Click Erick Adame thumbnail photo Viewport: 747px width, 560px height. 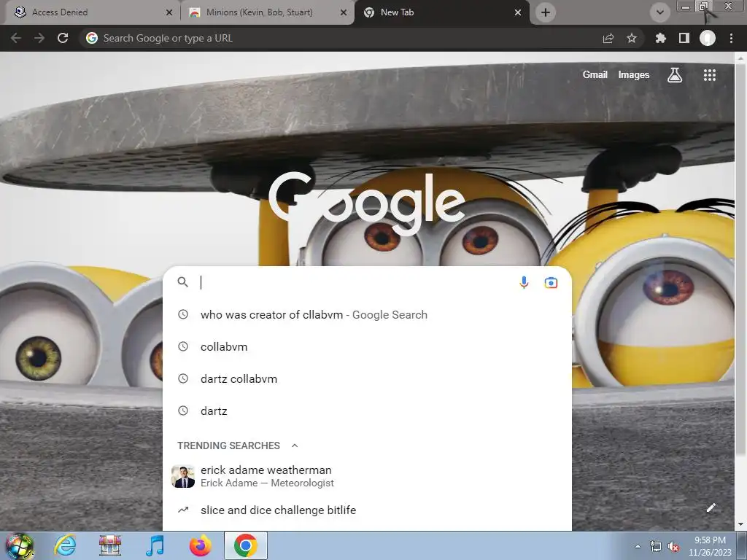[183, 476]
